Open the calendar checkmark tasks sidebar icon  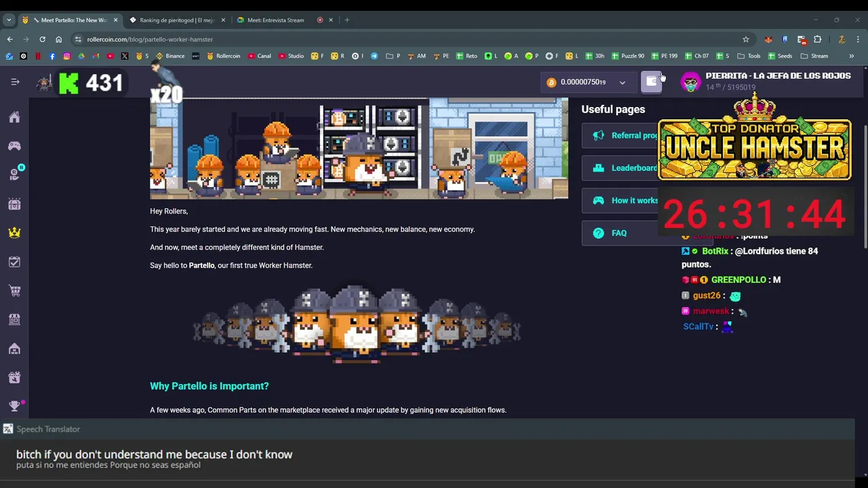tap(14, 262)
